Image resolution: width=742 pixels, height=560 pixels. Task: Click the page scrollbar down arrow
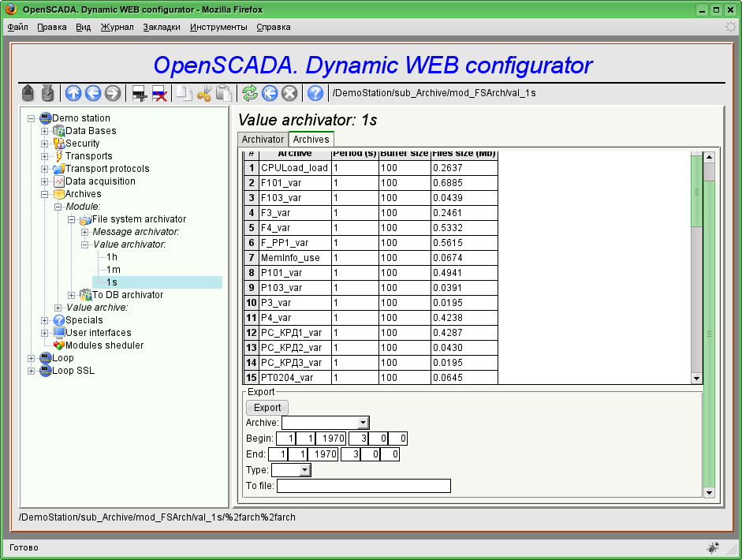[x=709, y=493]
